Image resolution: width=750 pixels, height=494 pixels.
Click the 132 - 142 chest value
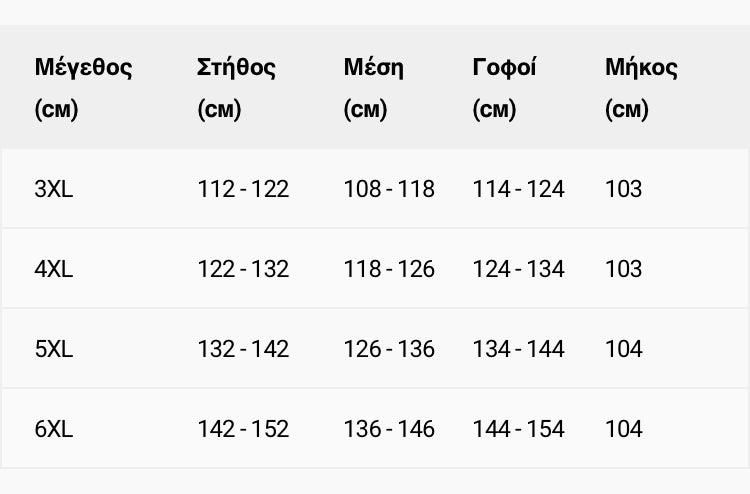[243, 349]
